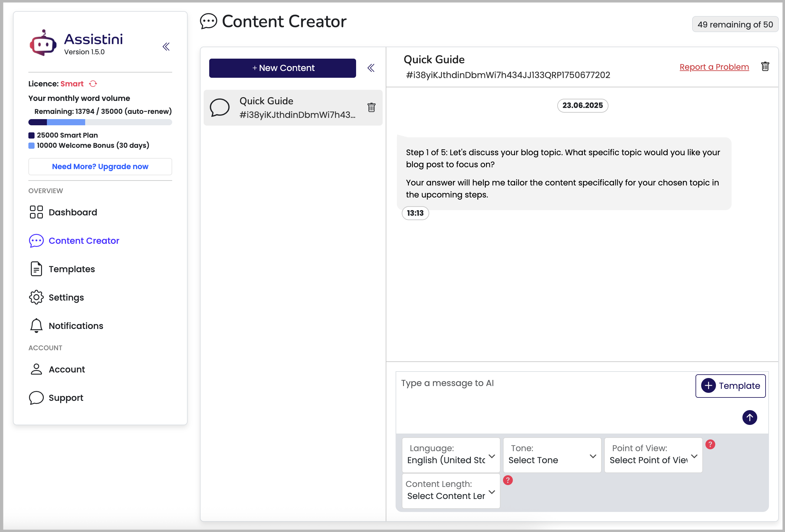Go to Templates in the sidebar
Viewport: 785px width, 532px height.
(x=72, y=269)
